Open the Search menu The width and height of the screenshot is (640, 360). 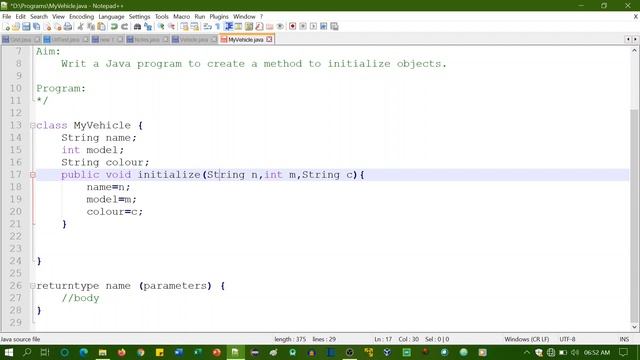[x=39, y=17]
